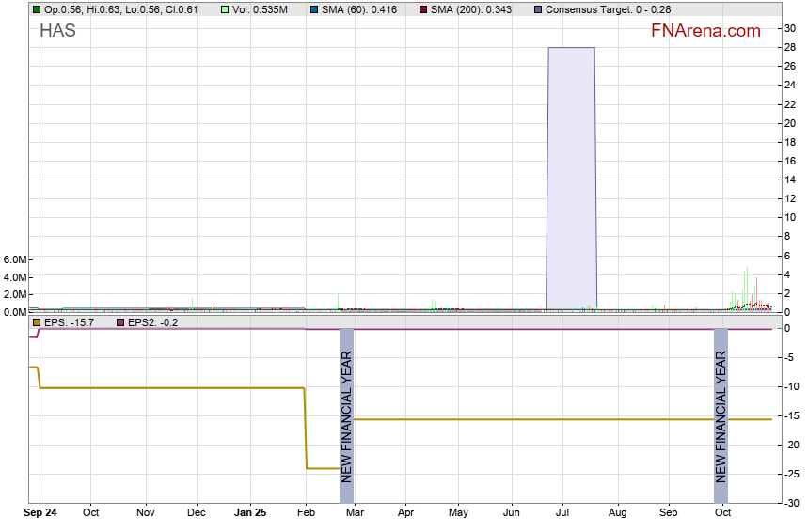Click the Jan 25 date axis label

coord(250,513)
